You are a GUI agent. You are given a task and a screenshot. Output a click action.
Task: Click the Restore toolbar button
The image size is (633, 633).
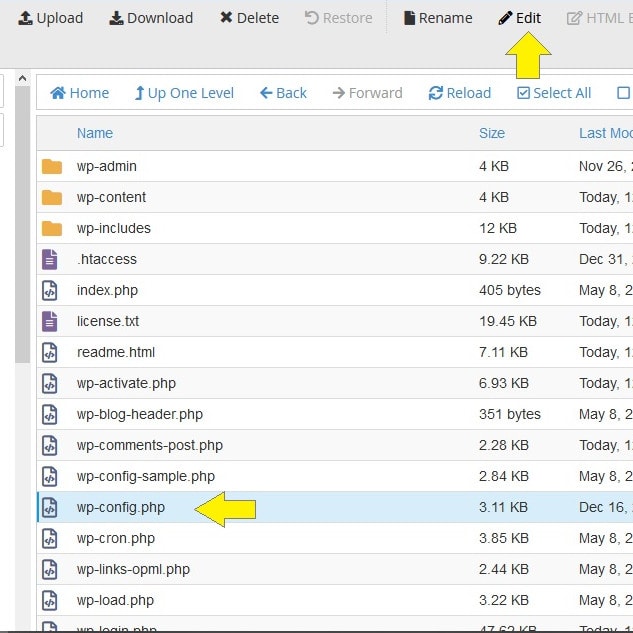coord(338,18)
